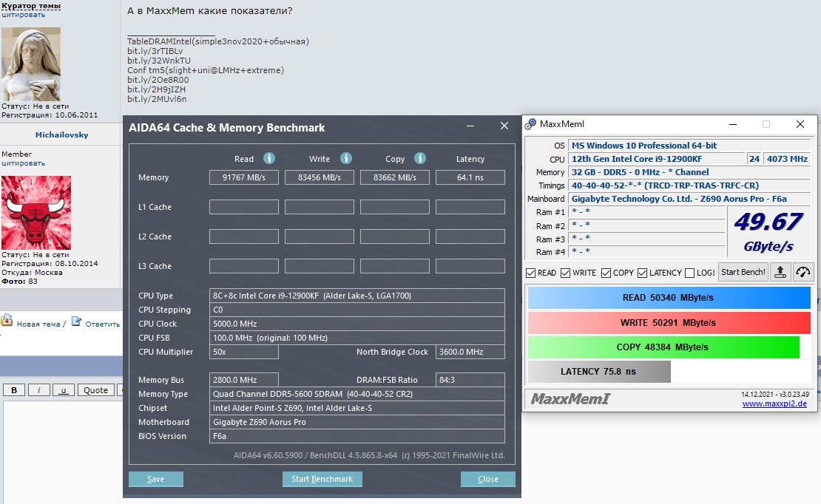
Task: Click the LATENCY 75.8 ns result bar
Action: click(599, 372)
